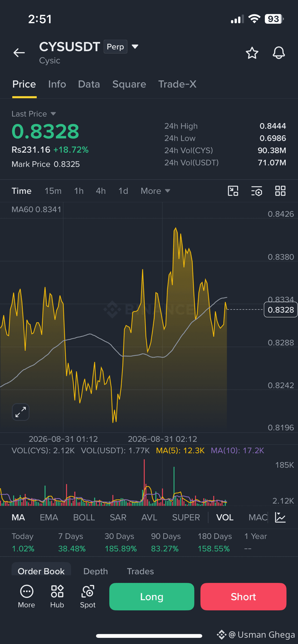The image size is (298, 644).
Task: Select the Price tab
Action: click(24, 84)
